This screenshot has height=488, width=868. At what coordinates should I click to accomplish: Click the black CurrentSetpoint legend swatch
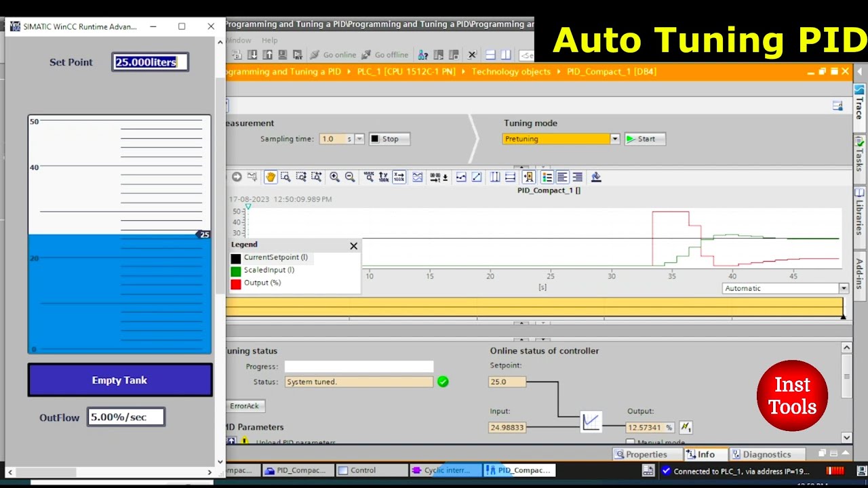[235, 258]
